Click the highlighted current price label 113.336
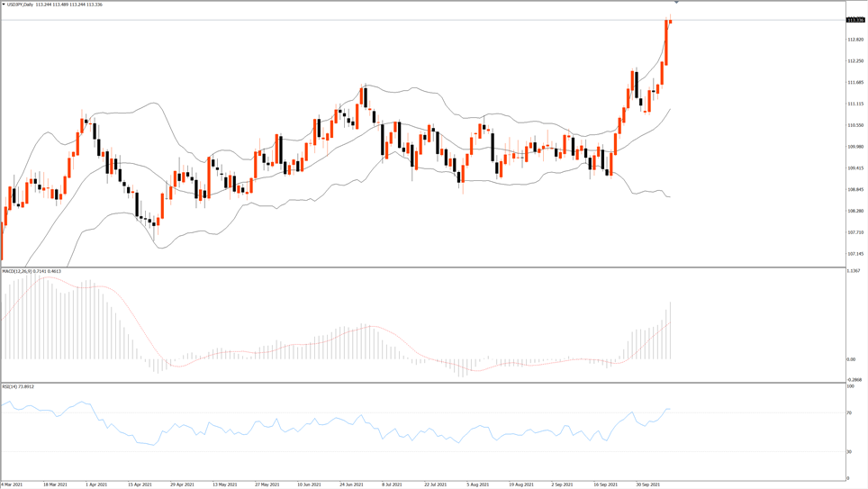Screen dimensions: 868x489 click(x=855, y=20)
